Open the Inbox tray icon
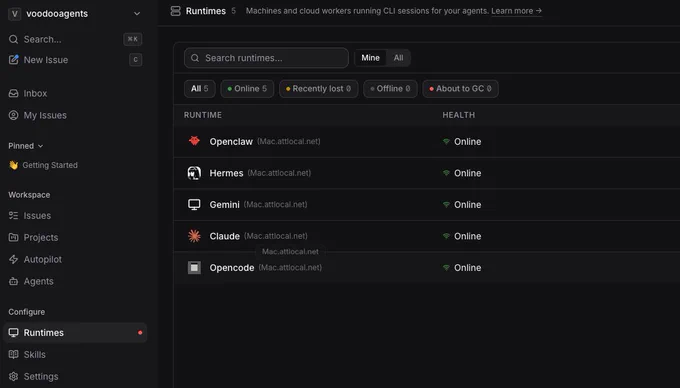 [x=13, y=93]
